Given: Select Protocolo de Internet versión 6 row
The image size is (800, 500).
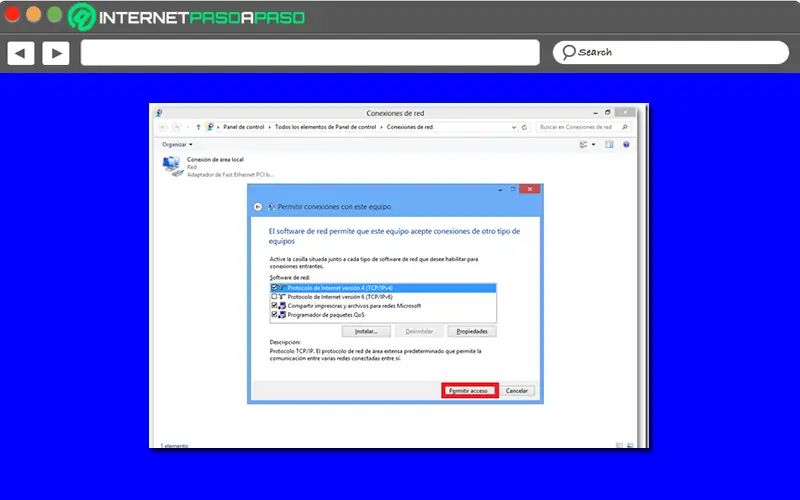Looking at the screenshot, I should [x=383, y=297].
